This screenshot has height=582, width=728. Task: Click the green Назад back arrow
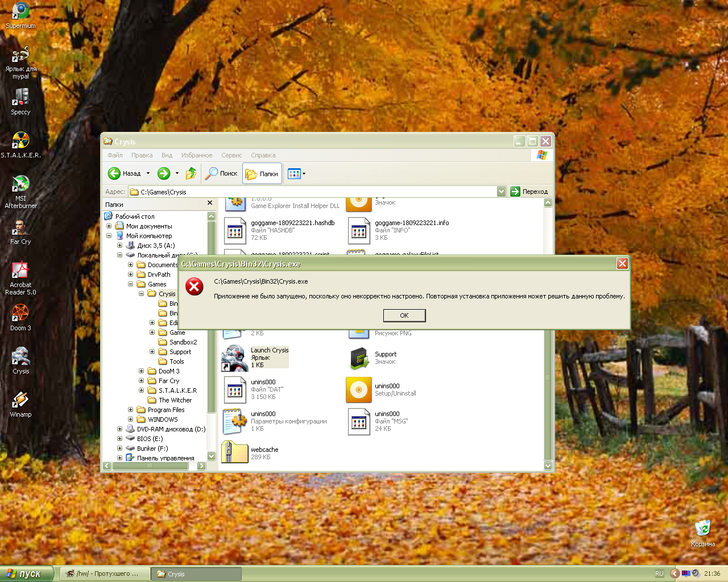pyautogui.click(x=114, y=173)
